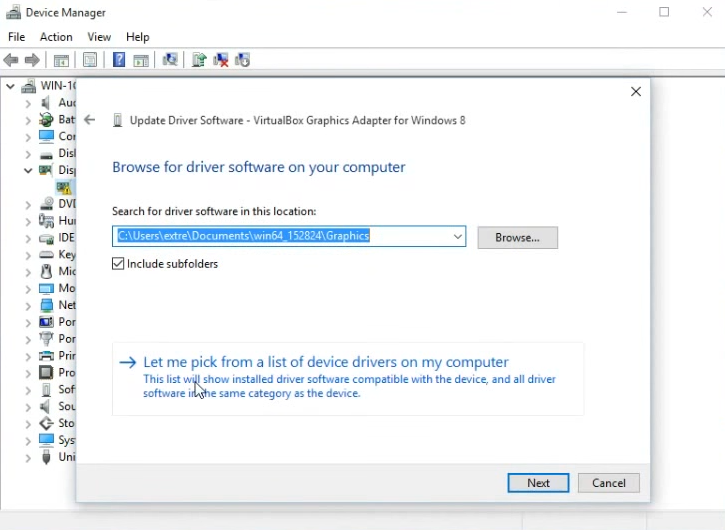Click the Disable device toolbar icon

pos(242,60)
